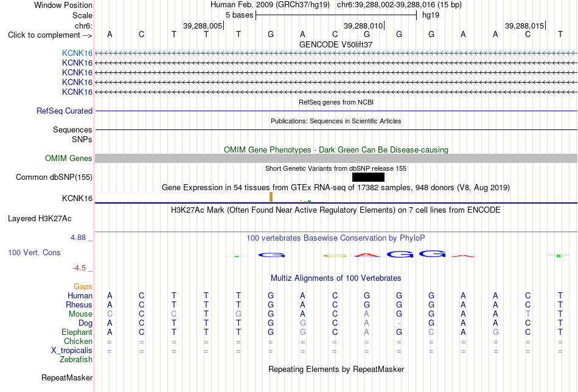Click 'Short Genetic Variants from dbSNP release 155'
Screen dimensions: 578x392
pos(336,168)
